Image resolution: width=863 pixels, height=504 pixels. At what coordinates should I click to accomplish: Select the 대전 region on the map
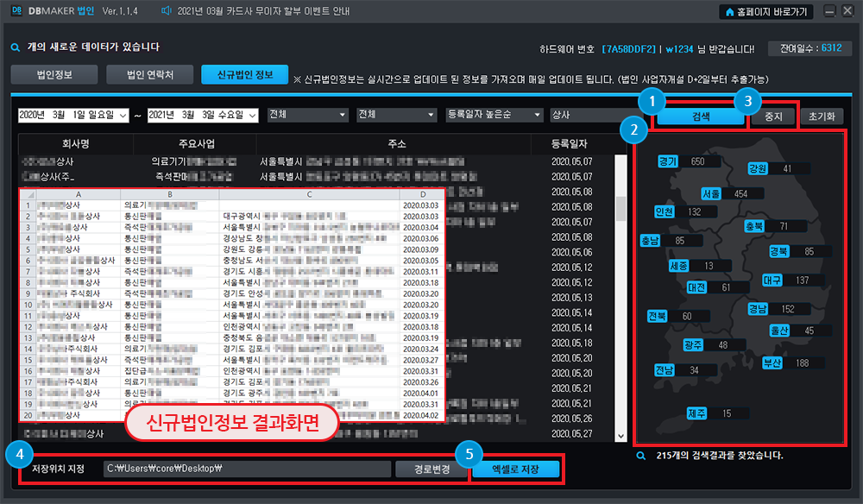coord(696,287)
